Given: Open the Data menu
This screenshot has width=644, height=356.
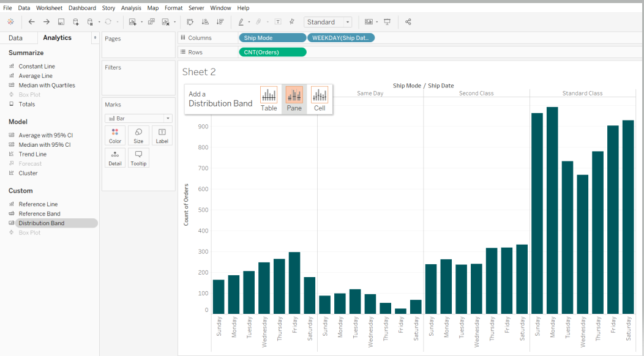Looking at the screenshot, I should point(24,8).
